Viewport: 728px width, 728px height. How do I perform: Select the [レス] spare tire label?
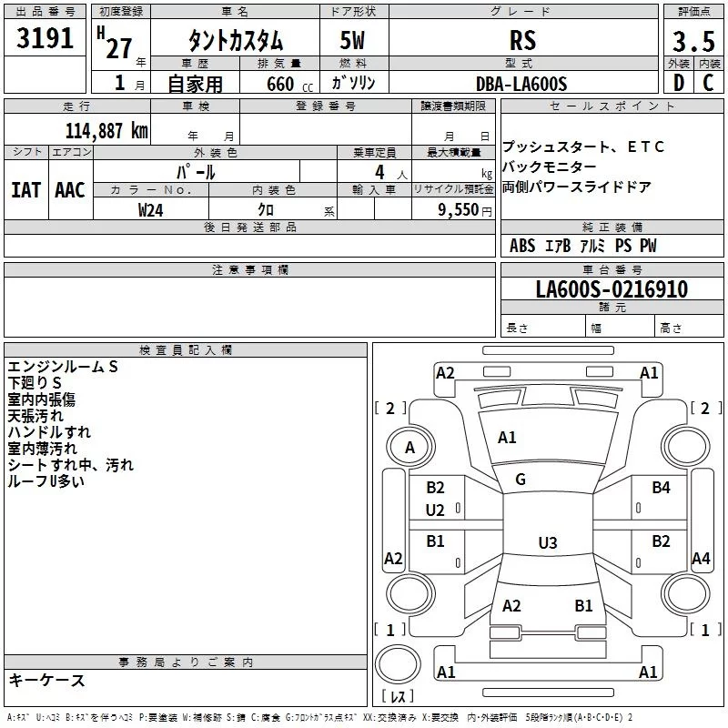[x=398, y=696]
